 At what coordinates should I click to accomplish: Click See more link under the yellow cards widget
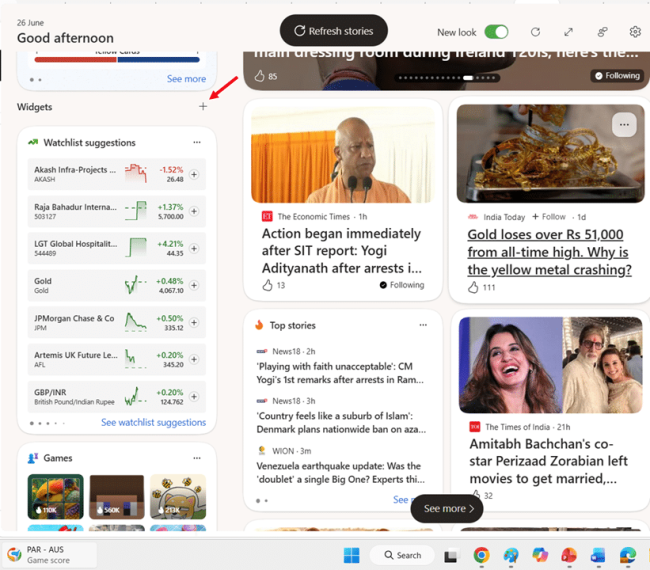click(x=186, y=79)
